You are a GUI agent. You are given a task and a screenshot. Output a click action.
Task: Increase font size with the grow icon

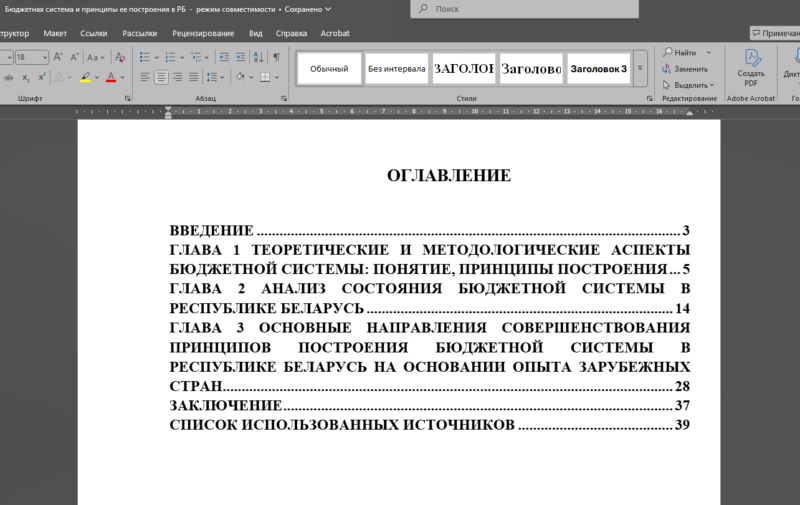click(x=58, y=57)
